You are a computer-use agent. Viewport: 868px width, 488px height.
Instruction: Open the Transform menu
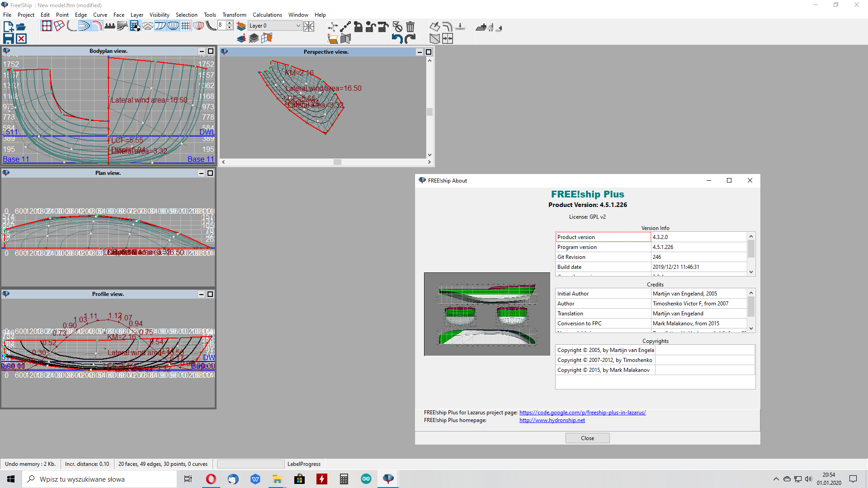tap(234, 14)
